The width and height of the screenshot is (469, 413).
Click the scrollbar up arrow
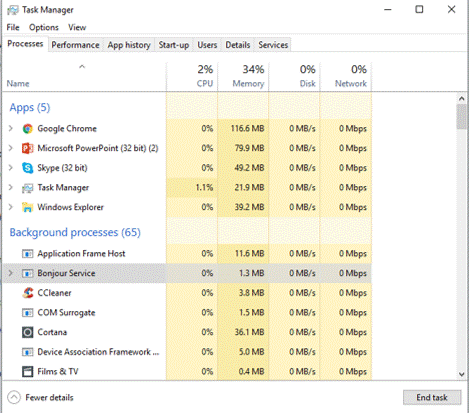(461, 99)
